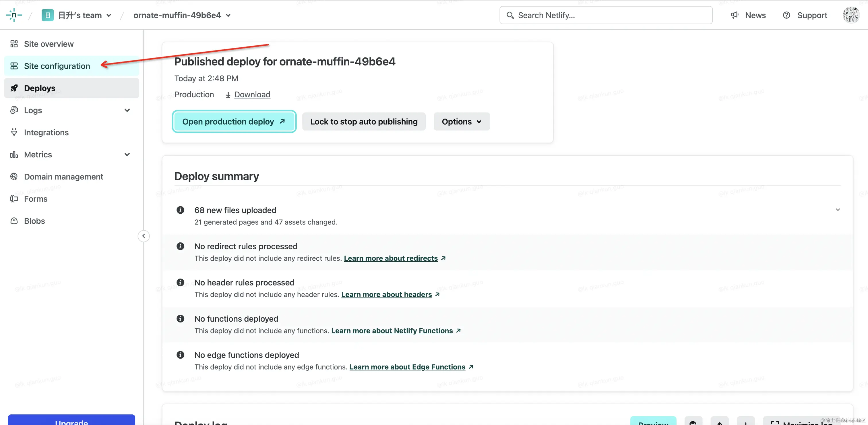This screenshot has width=868, height=425.
Task: Open the user avatar menu
Action: pos(851,15)
